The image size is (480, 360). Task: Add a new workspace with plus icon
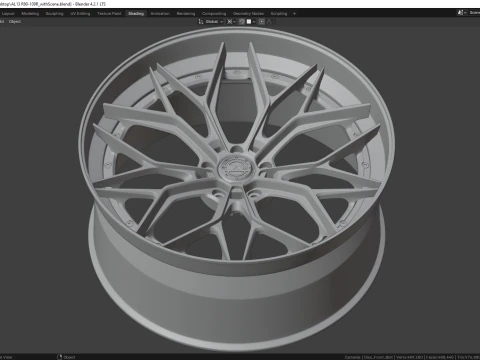(294, 14)
